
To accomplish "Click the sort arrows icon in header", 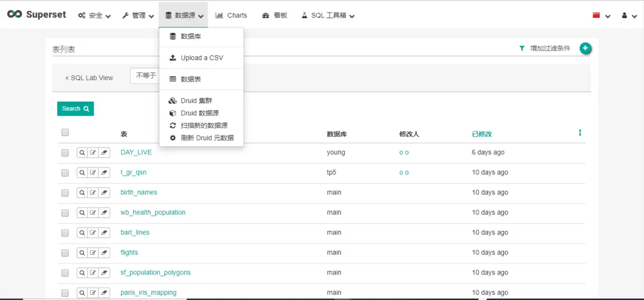I will coord(580,133).
